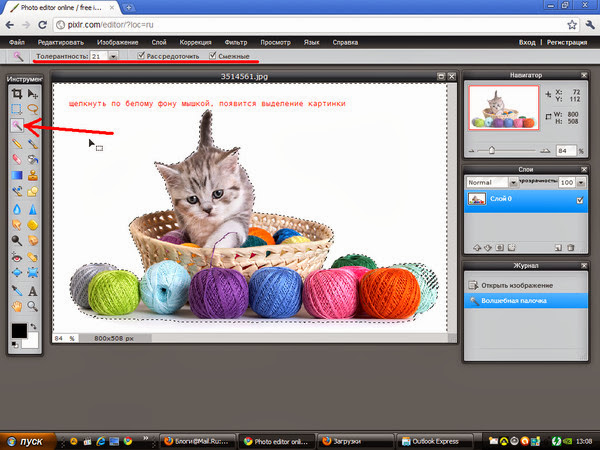Select the Hand pan tool
Screen dimensions: 600x450
pos(16,306)
